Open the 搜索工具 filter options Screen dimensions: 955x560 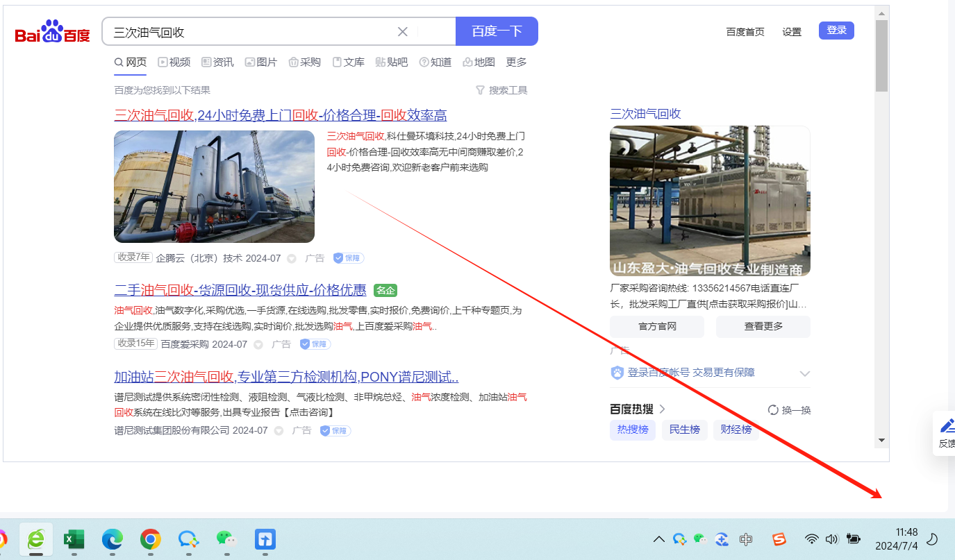[501, 90]
